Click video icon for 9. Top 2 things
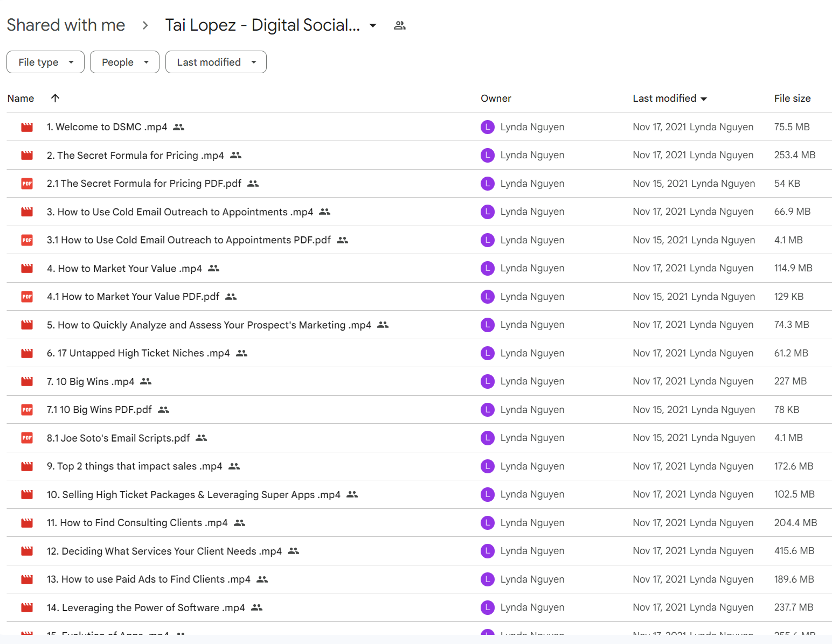The height and width of the screenshot is (644, 832). coord(27,466)
